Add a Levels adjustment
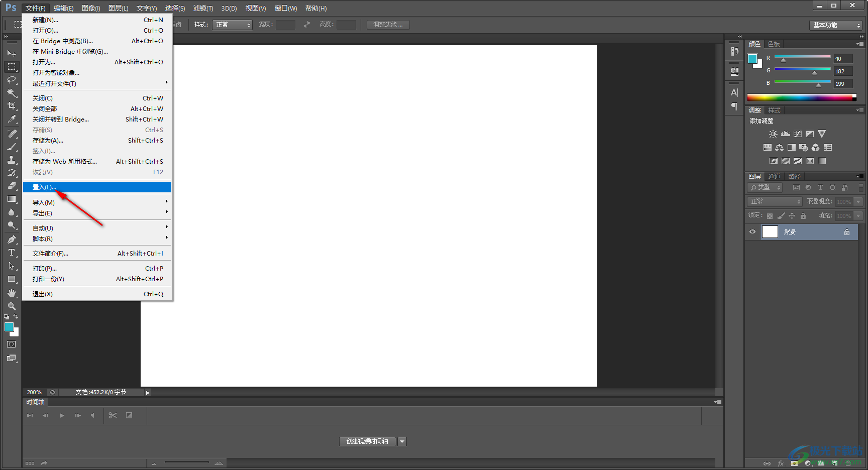This screenshot has height=470, width=868. tap(785, 134)
